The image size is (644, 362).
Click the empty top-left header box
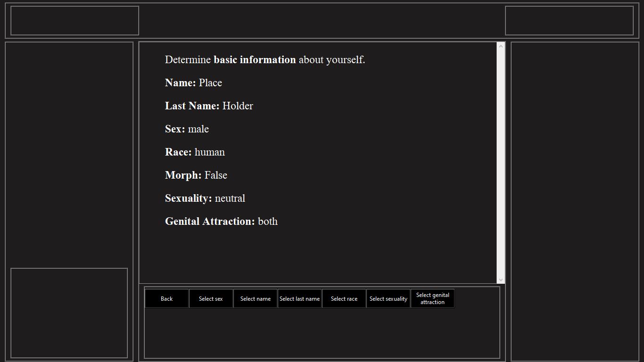point(74,21)
